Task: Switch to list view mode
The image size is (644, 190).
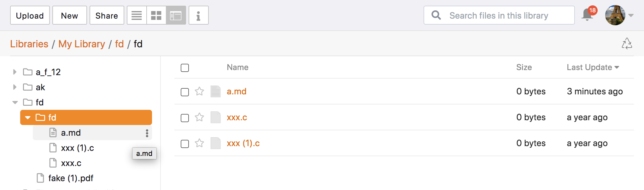Action: pyautogui.click(x=137, y=15)
